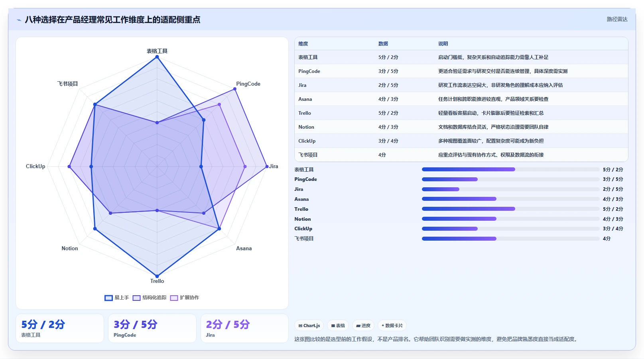Viewport: 644px width, 359px height.
Task: Click the 路径雷达 label in the header
Action: click(x=617, y=19)
